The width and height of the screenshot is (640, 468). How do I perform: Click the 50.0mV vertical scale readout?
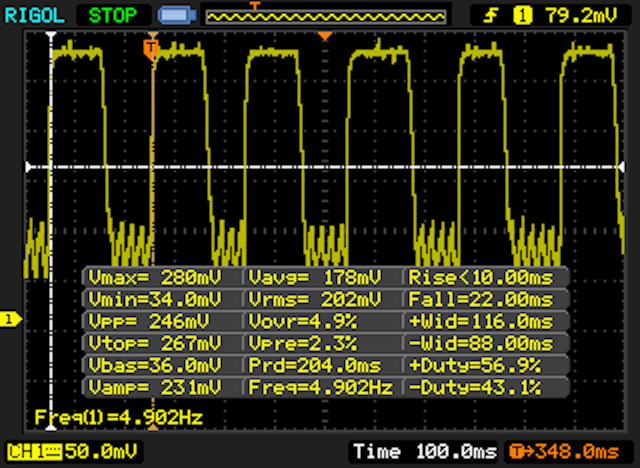point(101,452)
